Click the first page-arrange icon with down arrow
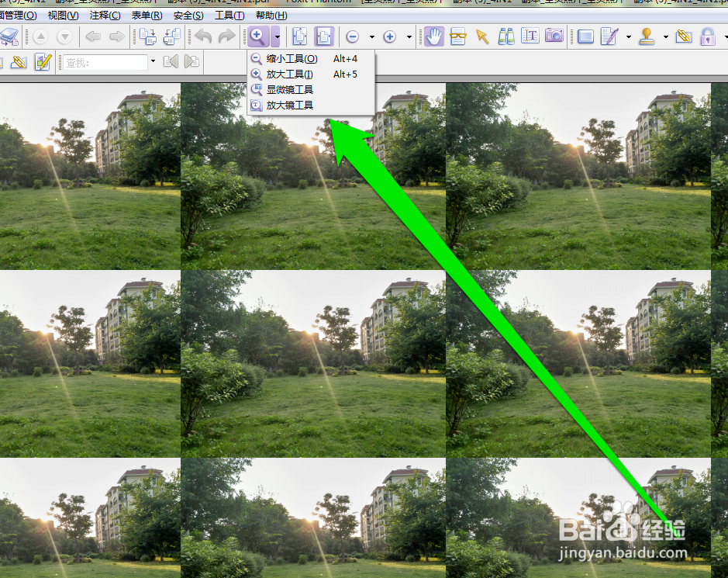This screenshot has width=728, height=578. click(148, 36)
